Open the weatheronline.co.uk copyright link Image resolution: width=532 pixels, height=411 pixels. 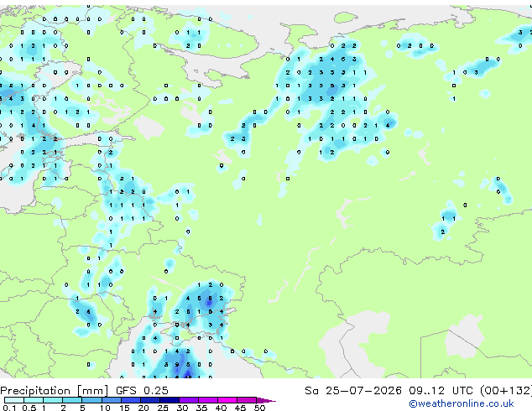(x=462, y=403)
